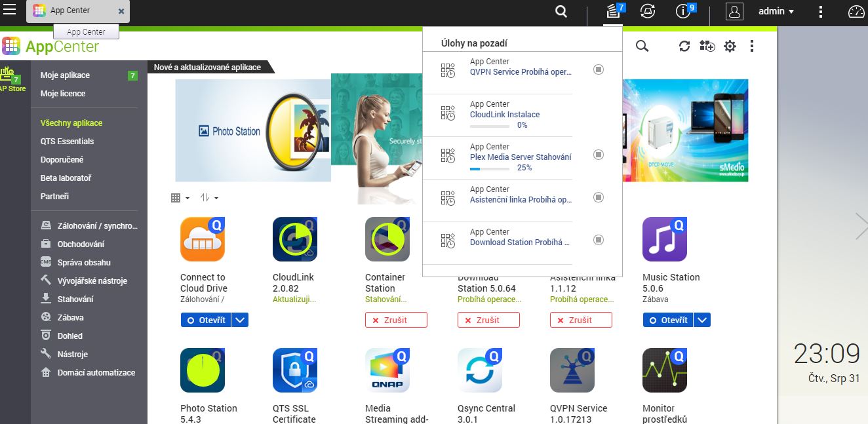Switch to the App Center taskbar tab
Screen dimensions: 868x424
click(x=77, y=11)
